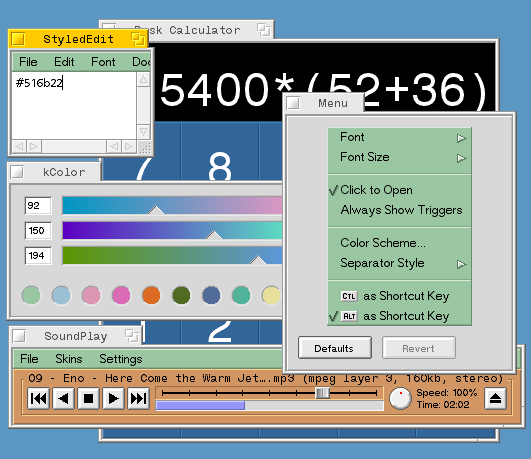The width and height of the screenshot is (531, 459).
Task: Click the Menu window title tab
Action: point(324,103)
